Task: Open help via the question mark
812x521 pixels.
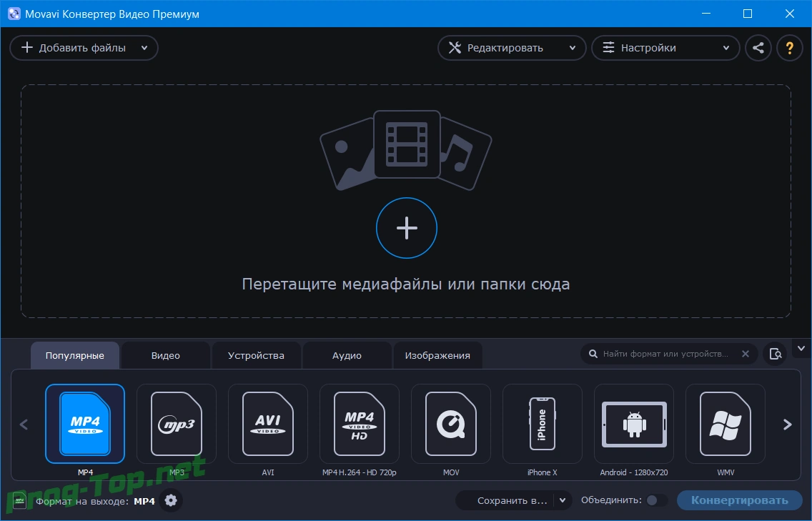Action: click(x=790, y=48)
